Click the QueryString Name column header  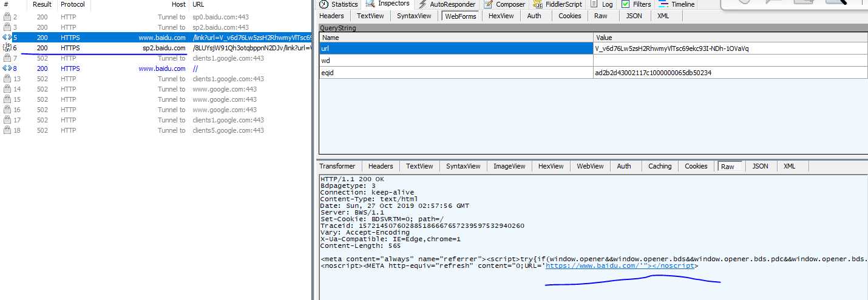[x=456, y=38]
